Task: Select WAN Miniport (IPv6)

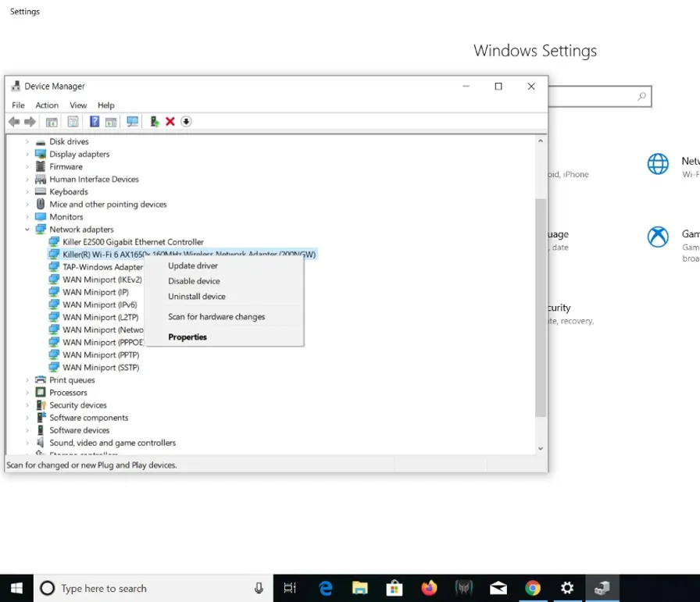Action: (x=99, y=305)
